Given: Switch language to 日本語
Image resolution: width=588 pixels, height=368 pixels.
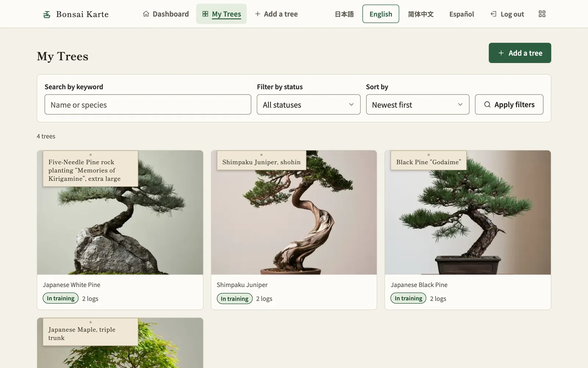Looking at the screenshot, I should pos(344,14).
